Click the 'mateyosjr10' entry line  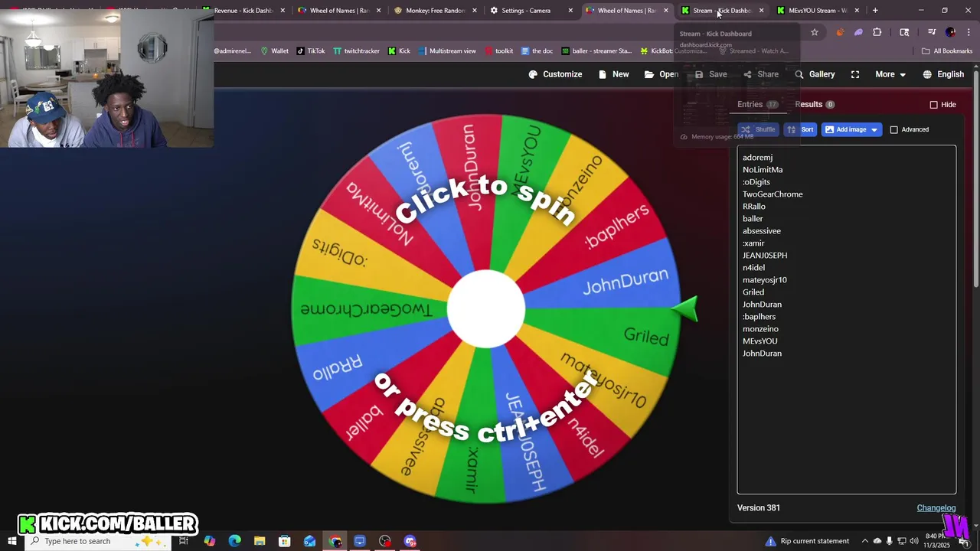pyautogui.click(x=764, y=280)
